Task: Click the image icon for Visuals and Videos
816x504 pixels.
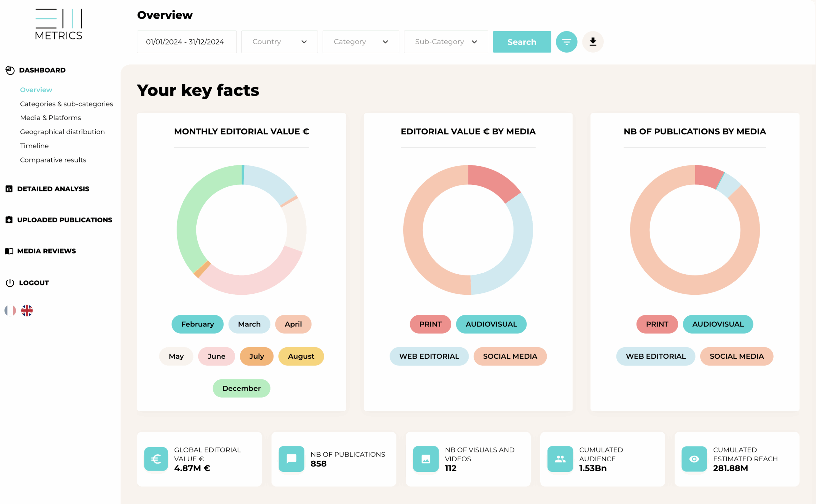Action: (426, 459)
